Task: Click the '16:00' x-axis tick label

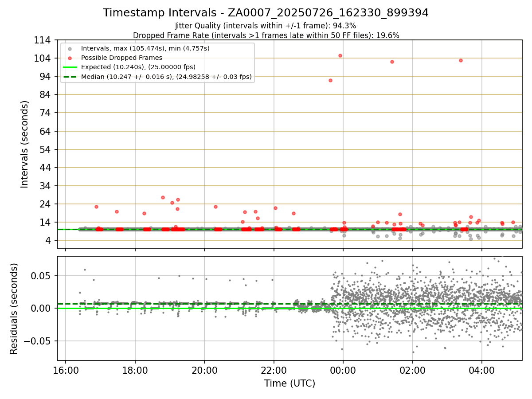Action: coord(66,370)
